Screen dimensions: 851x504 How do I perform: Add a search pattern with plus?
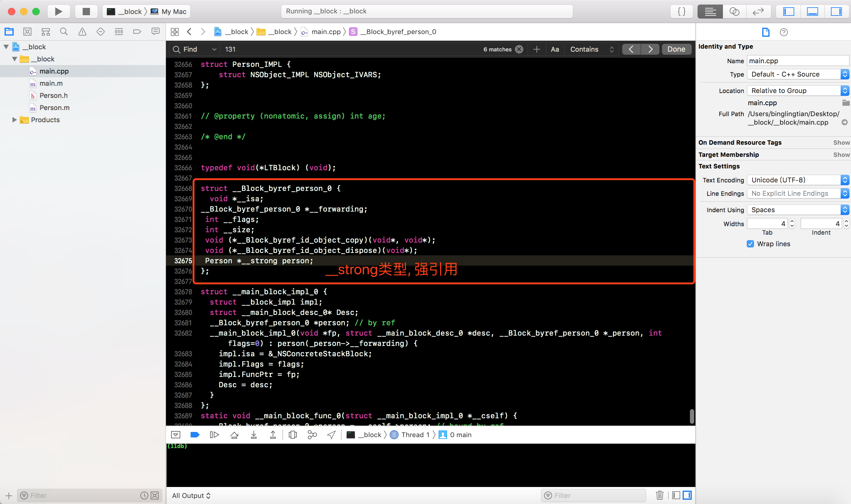pyautogui.click(x=536, y=49)
